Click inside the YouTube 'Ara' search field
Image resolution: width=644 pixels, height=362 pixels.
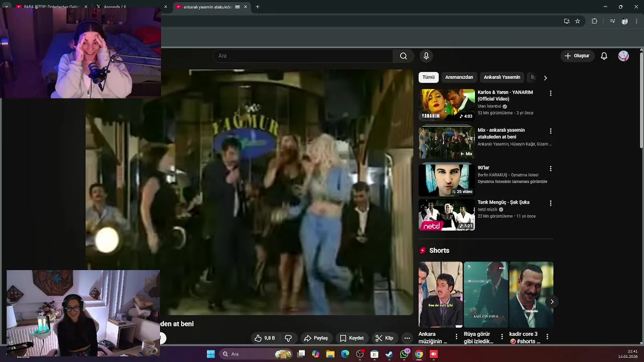tap(303, 56)
